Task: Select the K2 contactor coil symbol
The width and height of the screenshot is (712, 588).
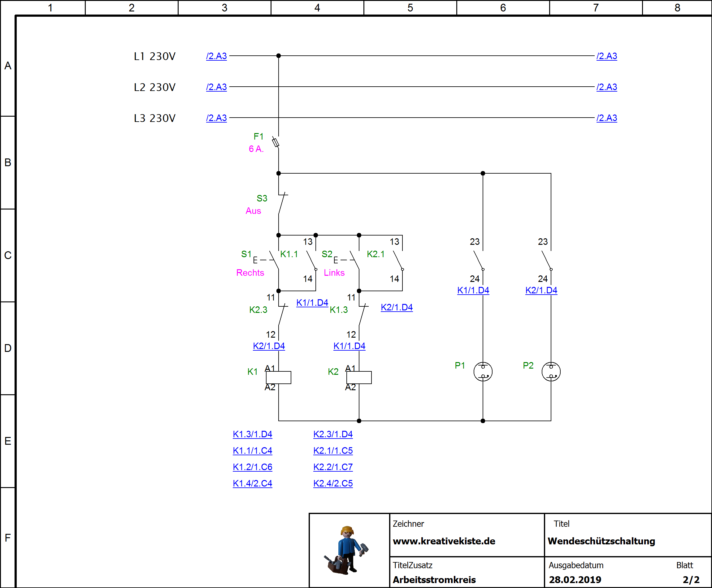Action: tap(359, 377)
